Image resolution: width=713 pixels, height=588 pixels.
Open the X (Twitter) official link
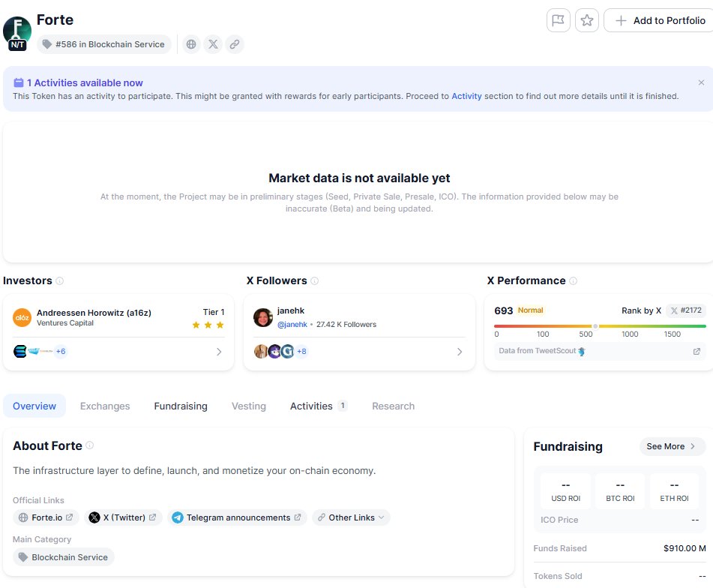coord(123,517)
